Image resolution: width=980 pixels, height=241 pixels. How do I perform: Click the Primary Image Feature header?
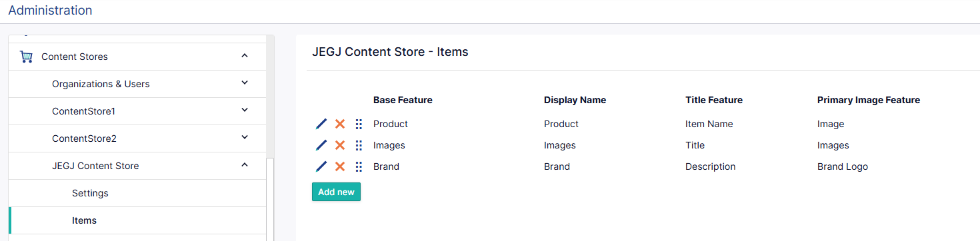pos(869,100)
